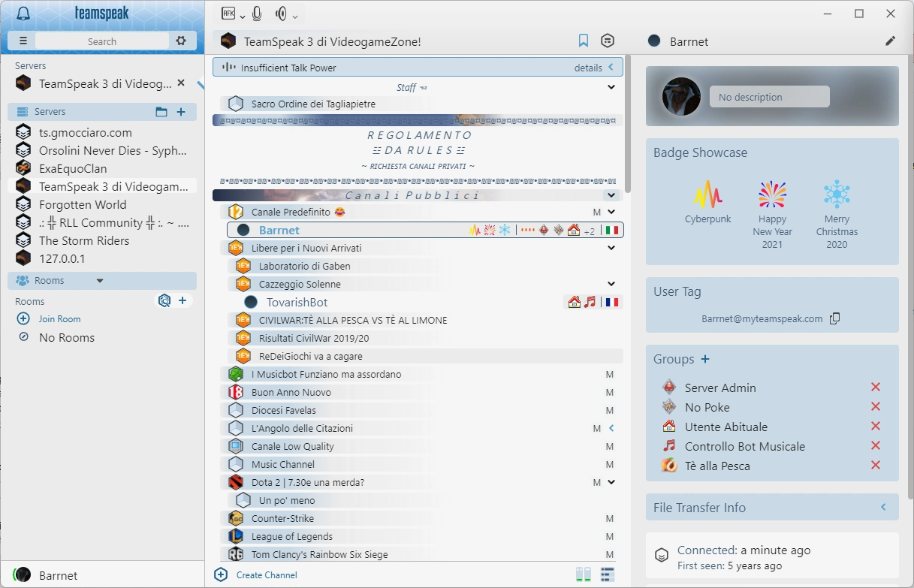Toggle the AFK away status icon
Screen dimensions: 914x588
228,14
